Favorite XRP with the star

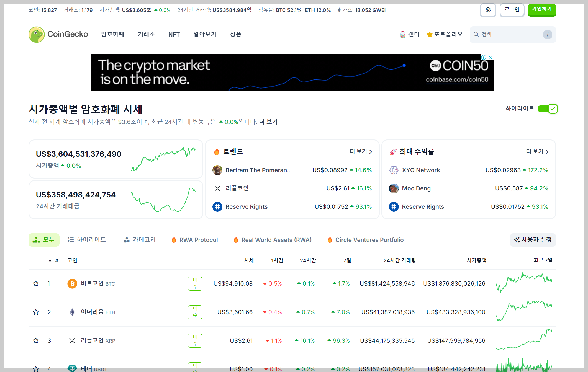36,341
